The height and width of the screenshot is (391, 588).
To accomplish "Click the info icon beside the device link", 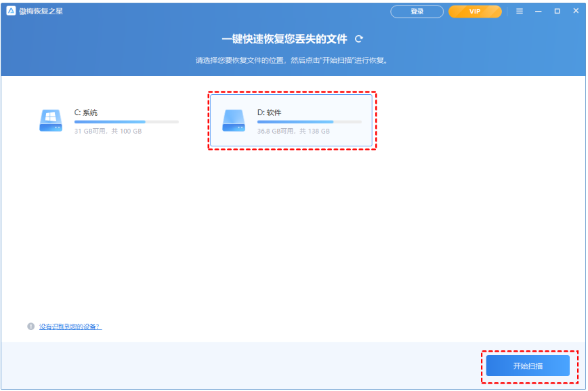I will tap(30, 327).
